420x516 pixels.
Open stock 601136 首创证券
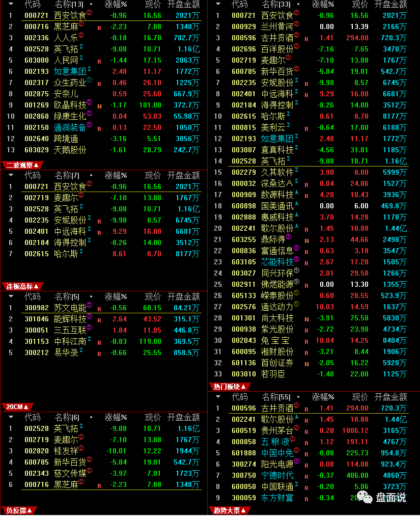pyautogui.click(x=311, y=363)
